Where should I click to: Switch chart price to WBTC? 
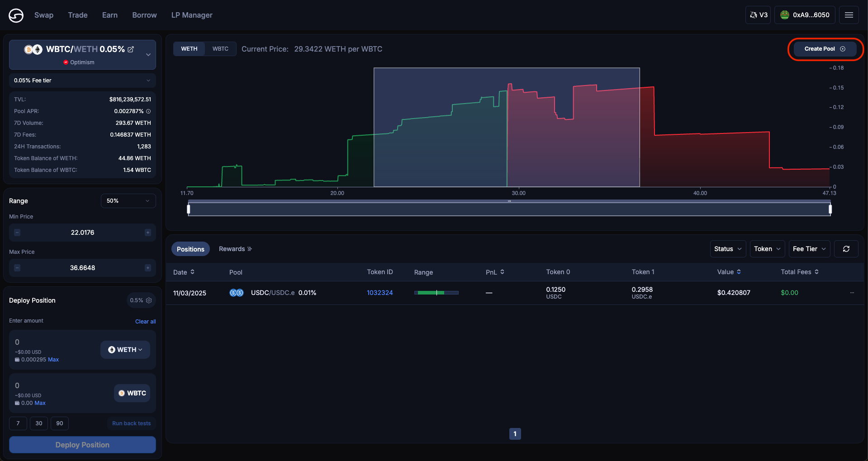(220, 49)
